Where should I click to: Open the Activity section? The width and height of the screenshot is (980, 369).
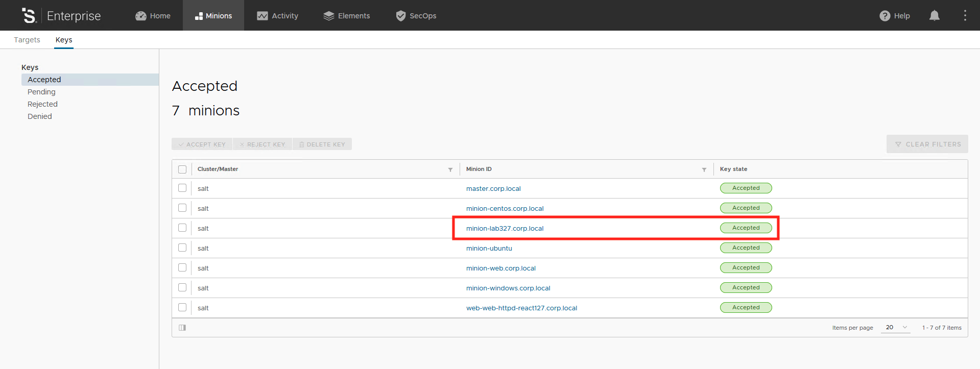(277, 16)
